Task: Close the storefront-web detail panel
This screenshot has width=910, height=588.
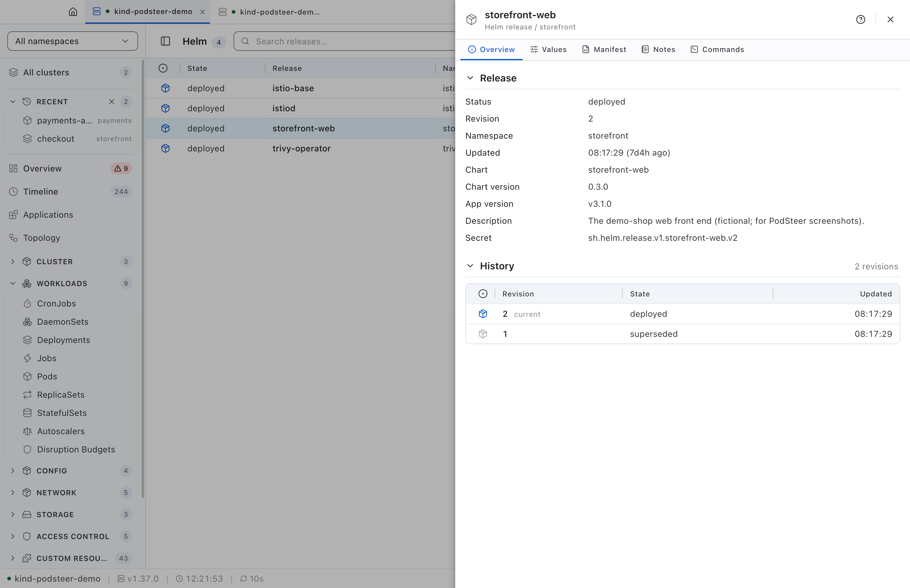Action: (x=890, y=19)
